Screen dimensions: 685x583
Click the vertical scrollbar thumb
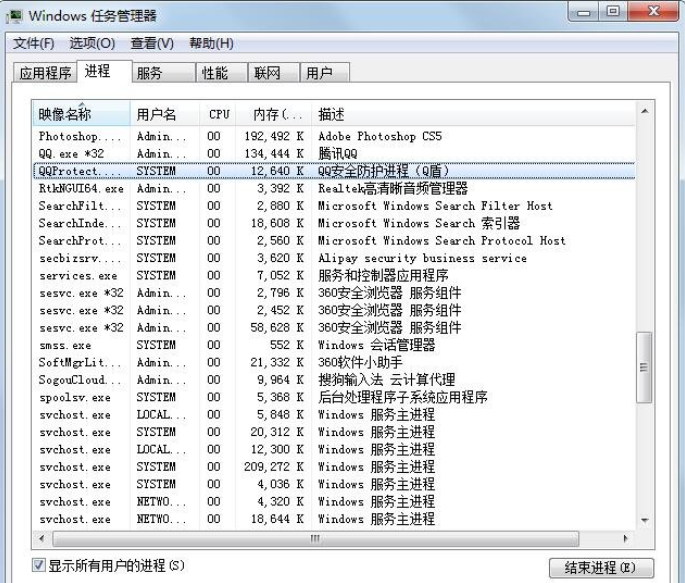click(x=644, y=367)
